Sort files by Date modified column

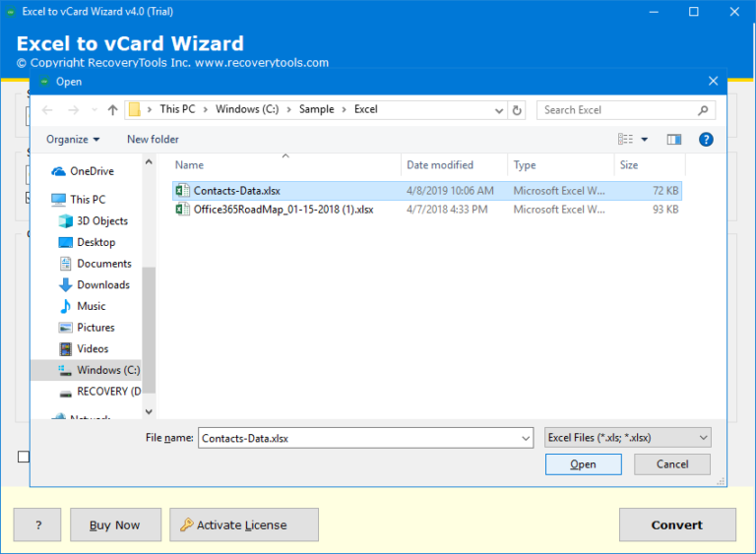(454, 165)
